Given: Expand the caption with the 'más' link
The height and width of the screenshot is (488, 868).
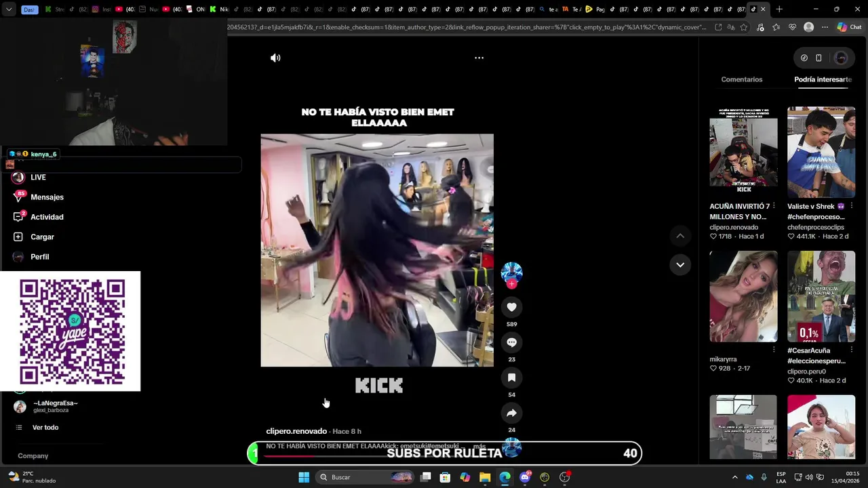Looking at the screenshot, I should (479, 447).
